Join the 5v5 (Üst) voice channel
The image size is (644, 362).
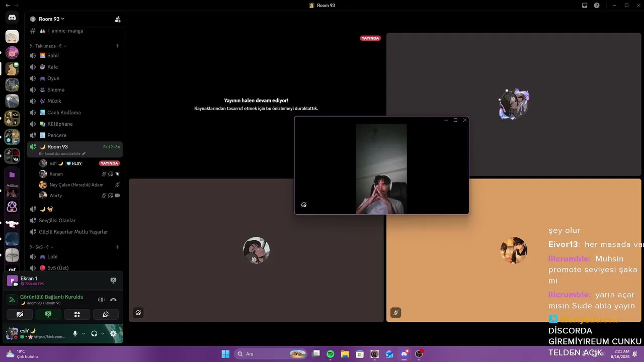[75, 268]
